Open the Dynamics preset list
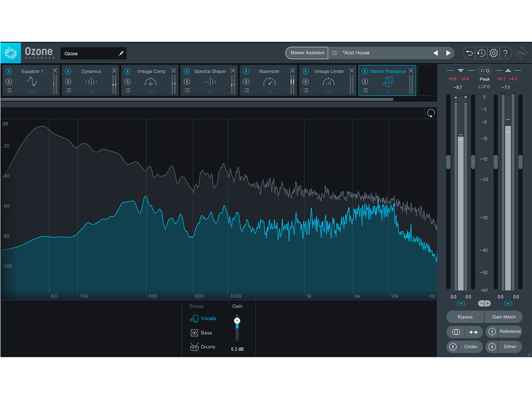The height and width of the screenshot is (399, 532). tap(68, 90)
